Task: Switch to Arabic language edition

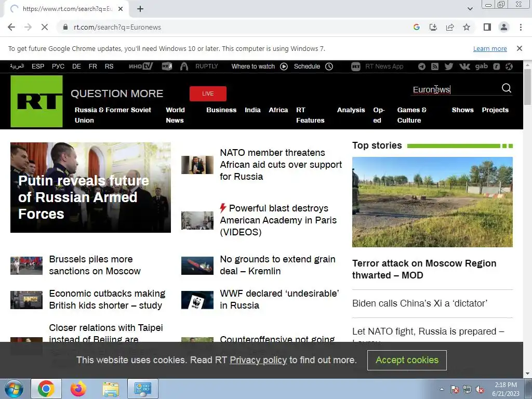Action: 17,66
